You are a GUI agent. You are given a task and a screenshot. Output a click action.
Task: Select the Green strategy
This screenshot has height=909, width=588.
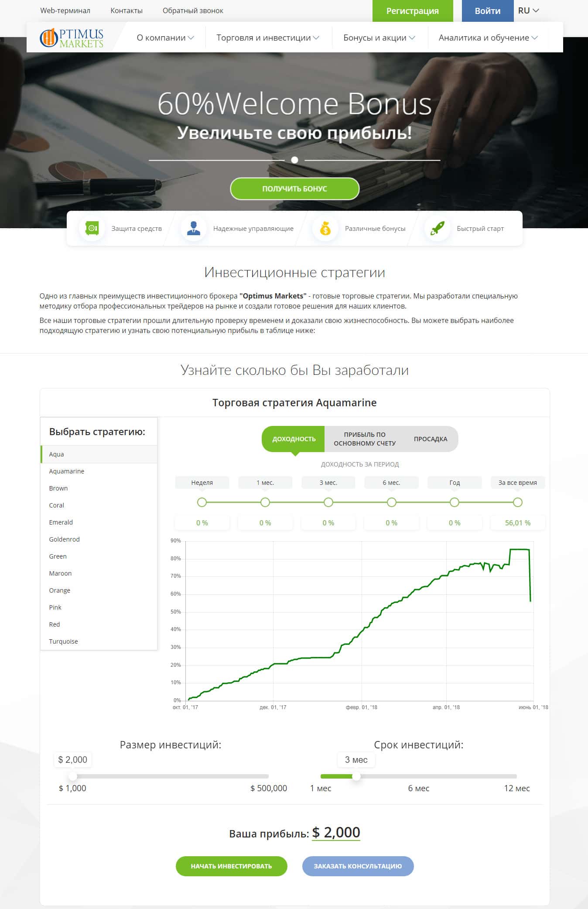[x=99, y=556]
